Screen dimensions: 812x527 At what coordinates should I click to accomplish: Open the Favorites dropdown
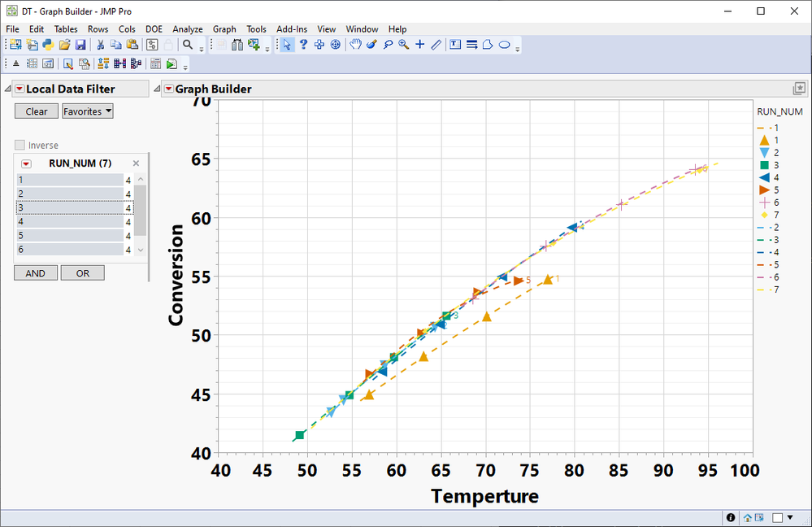(x=88, y=111)
